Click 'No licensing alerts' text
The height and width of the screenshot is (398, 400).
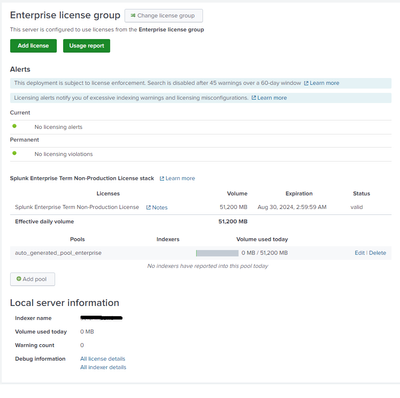click(58, 127)
